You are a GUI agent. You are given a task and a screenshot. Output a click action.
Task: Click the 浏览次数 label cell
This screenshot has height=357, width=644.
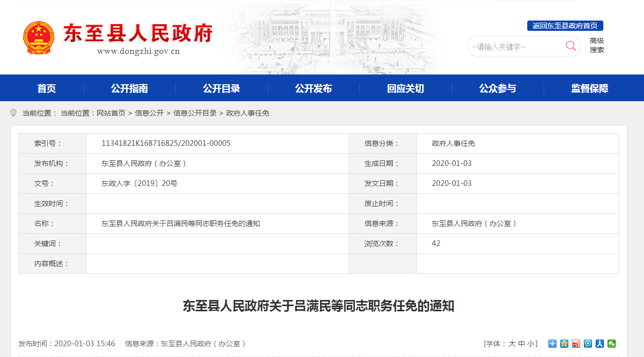pyautogui.click(x=383, y=243)
